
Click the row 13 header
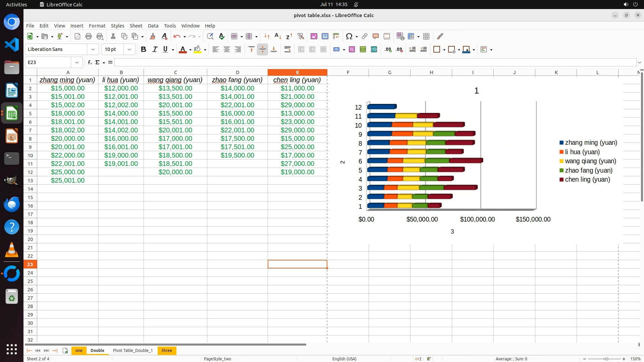[30, 181]
